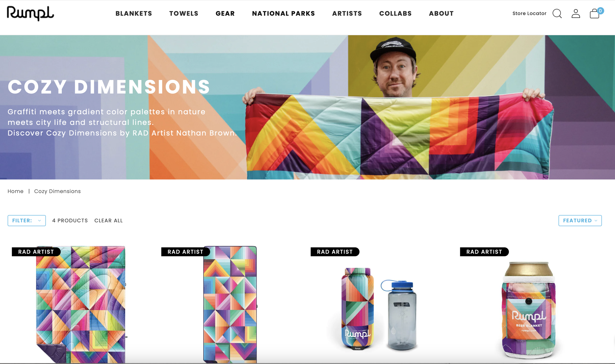Open the ARTISTS navigation item
The width and height of the screenshot is (615, 364).
(347, 14)
